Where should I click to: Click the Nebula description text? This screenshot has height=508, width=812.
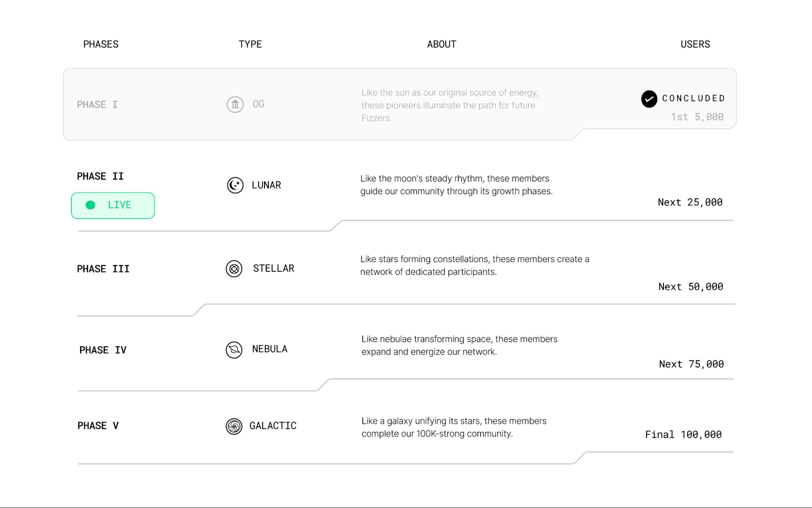(x=459, y=345)
